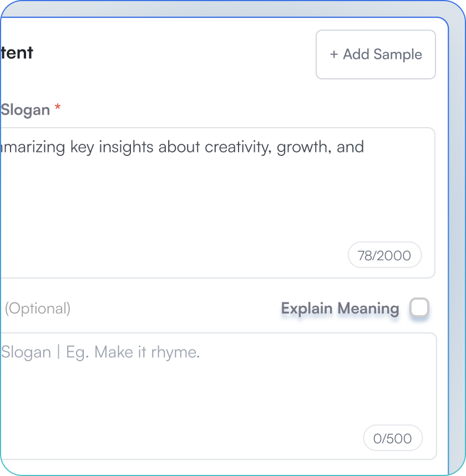Select the Add Sample control at top right
The height and width of the screenshot is (476, 466).
click(376, 54)
